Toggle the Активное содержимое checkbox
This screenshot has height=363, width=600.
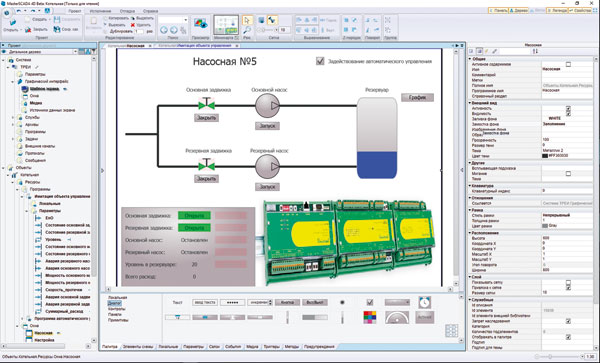pos(568,64)
